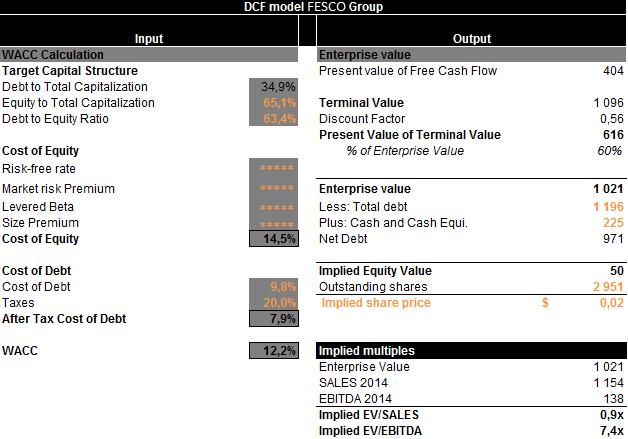
Task: Click the masked Risk-free rate input cell
Action: 273,169
